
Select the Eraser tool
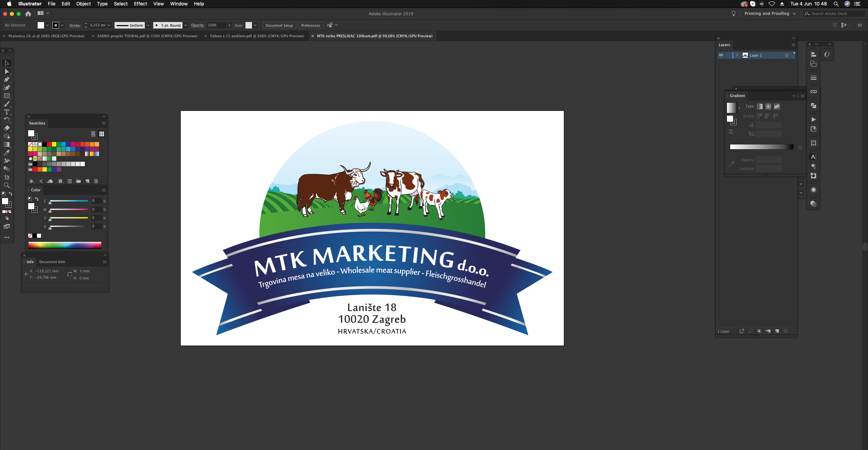coord(7,128)
